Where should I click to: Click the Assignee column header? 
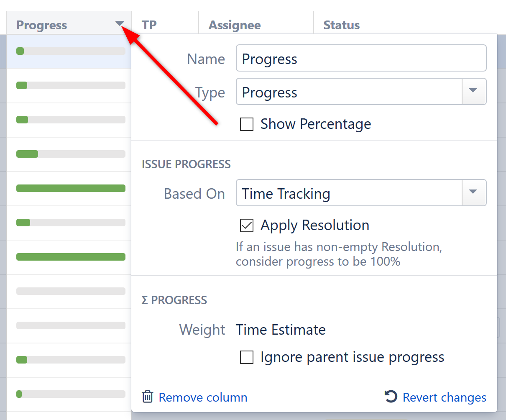(x=235, y=25)
